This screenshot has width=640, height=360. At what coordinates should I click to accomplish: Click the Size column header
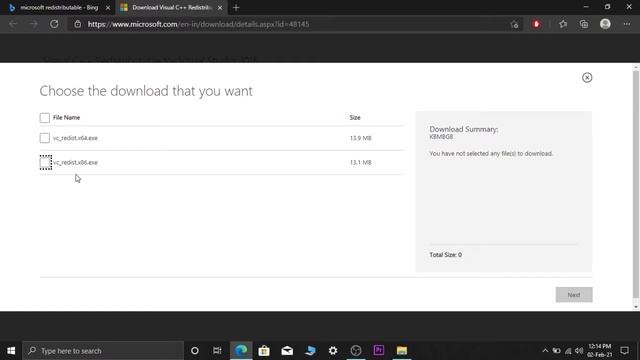[x=355, y=118]
